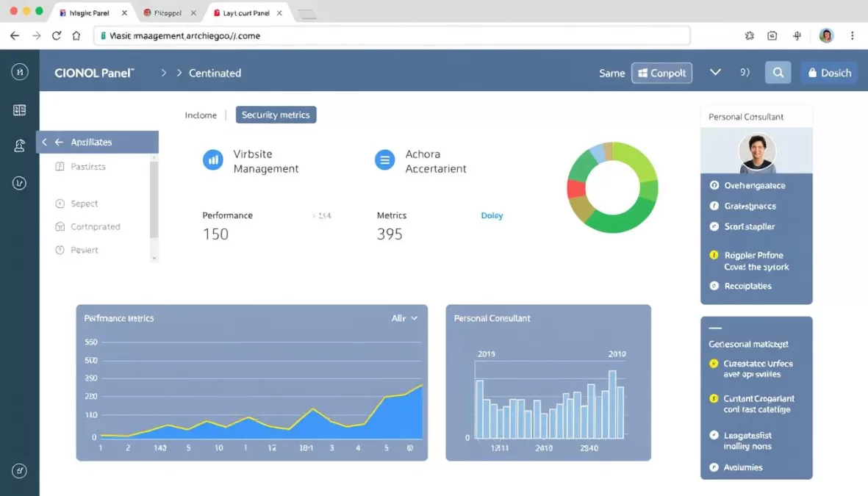Open the search icon in the top bar

tap(778, 72)
